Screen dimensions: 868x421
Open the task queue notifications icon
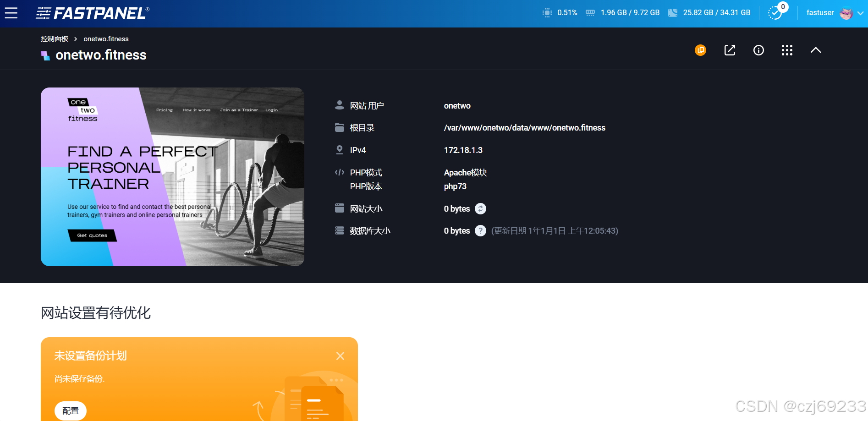[x=776, y=12]
